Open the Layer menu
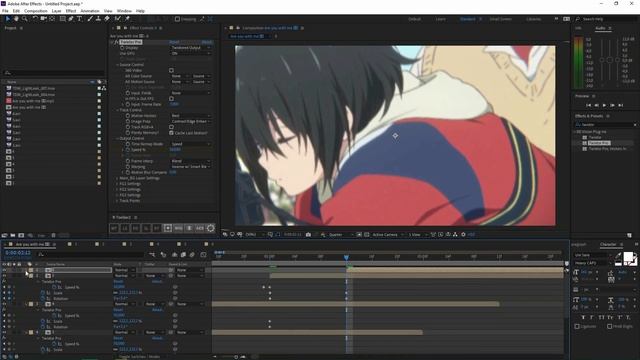This screenshot has height=360, width=640. (57, 11)
